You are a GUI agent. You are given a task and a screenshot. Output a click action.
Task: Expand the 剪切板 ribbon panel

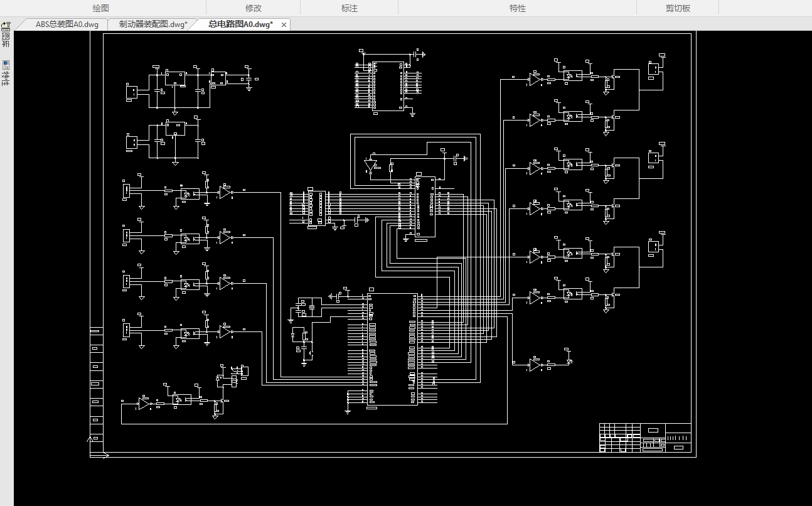[x=678, y=8]
